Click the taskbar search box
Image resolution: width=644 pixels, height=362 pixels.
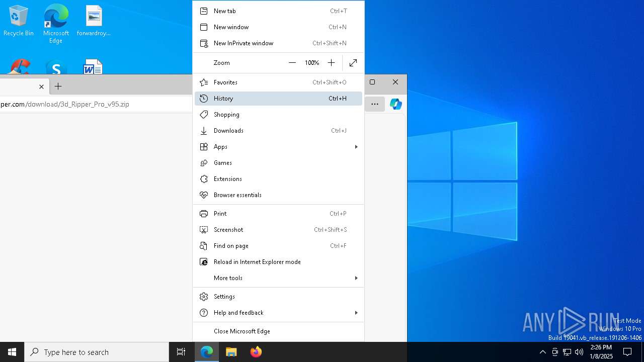tap(97, 352)
